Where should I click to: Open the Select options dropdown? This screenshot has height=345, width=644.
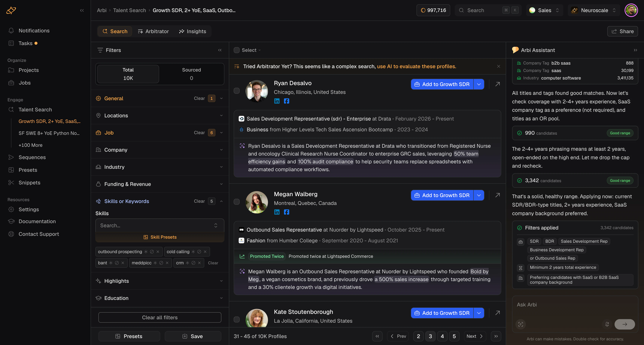click(x=251, y=50)
